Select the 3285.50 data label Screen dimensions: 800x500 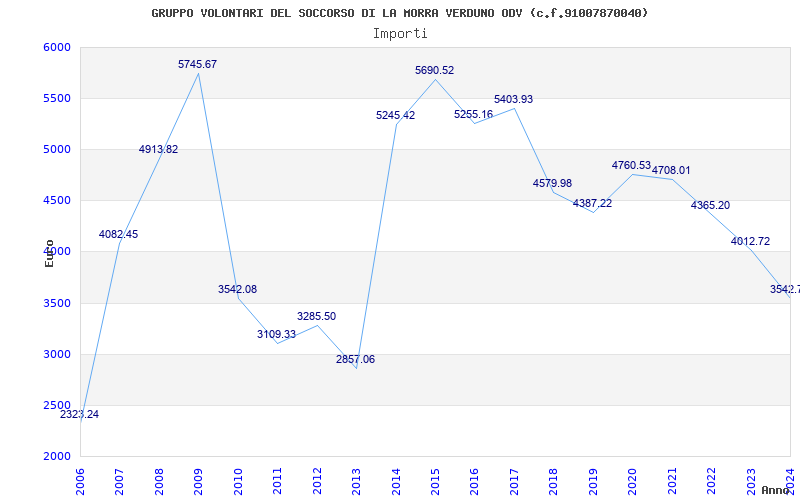[317, 316]
